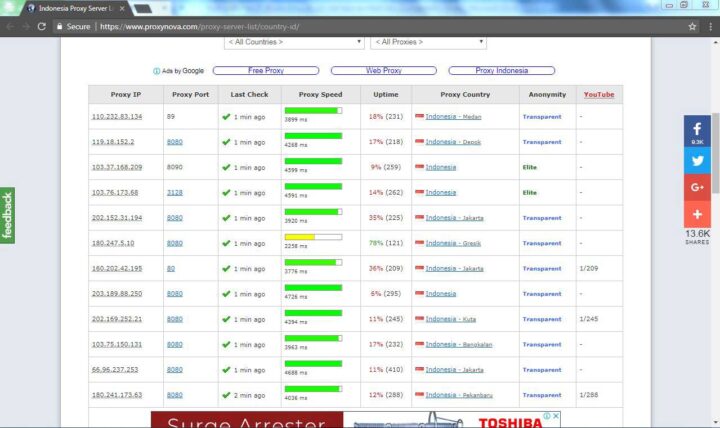This screenshot has height=428, width=720.
Task: Bookmark this page with the star icon
Action: pos(692,27)
